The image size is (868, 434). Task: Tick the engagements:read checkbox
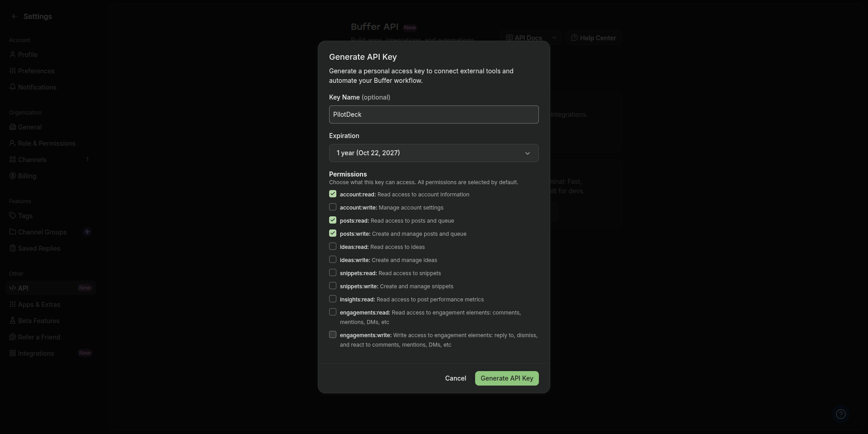point(333,312)
